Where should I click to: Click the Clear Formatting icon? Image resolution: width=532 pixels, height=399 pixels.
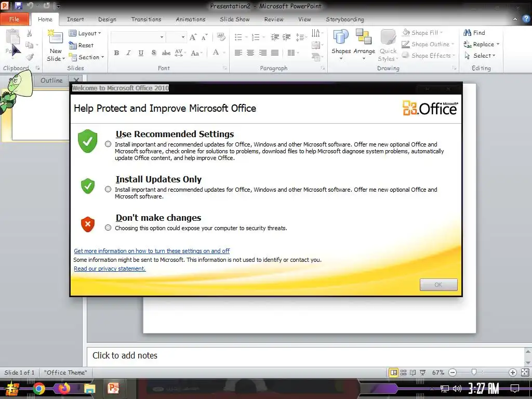[221, 37]
